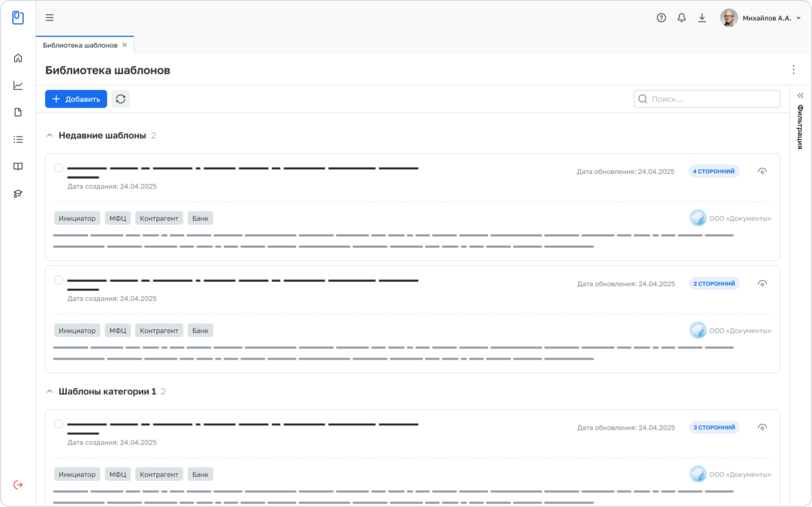Open the analytics chart icon
Viewport: 812px width, 507px height.
pos(18,85)
